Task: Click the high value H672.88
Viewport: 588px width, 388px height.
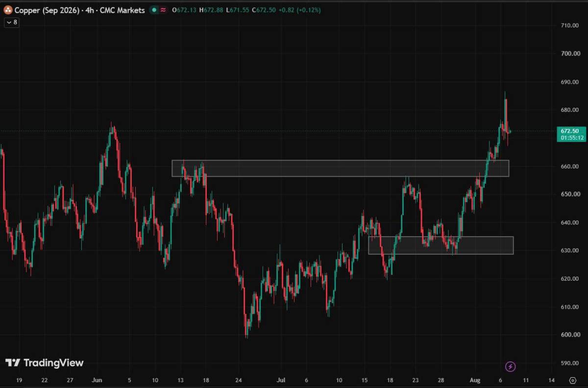Action: (x=211, y=10)
